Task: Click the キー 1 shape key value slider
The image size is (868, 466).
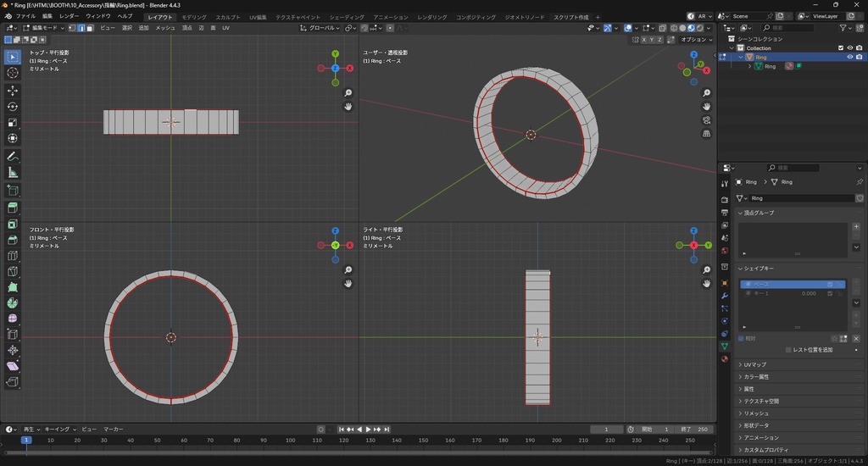Action: (x=808, y=293)
